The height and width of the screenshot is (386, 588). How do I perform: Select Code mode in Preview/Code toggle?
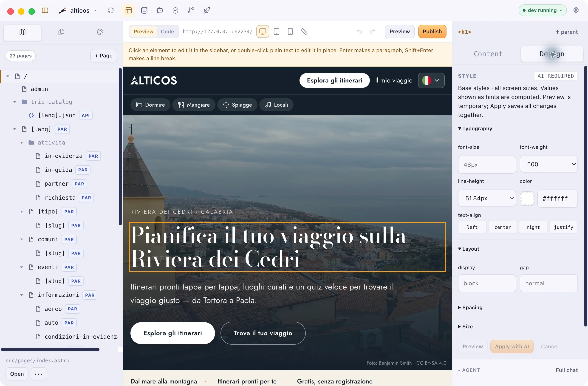(167, 32)
